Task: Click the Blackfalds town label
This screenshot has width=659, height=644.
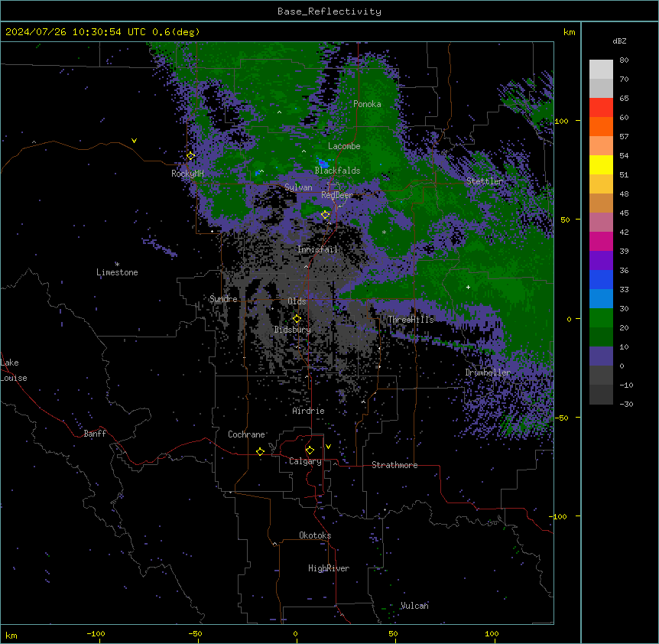Action: (337, 171)
